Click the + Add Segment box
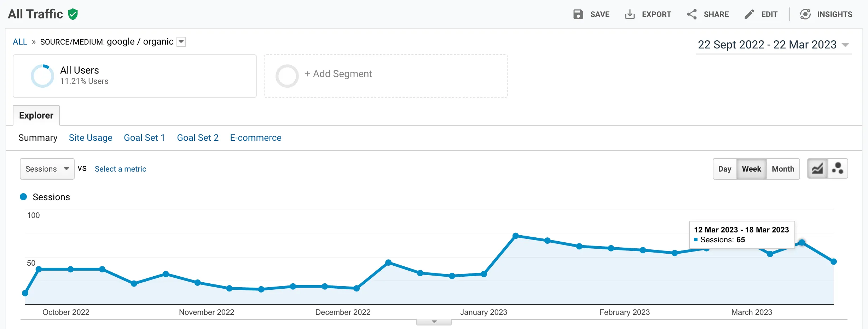 386,76
